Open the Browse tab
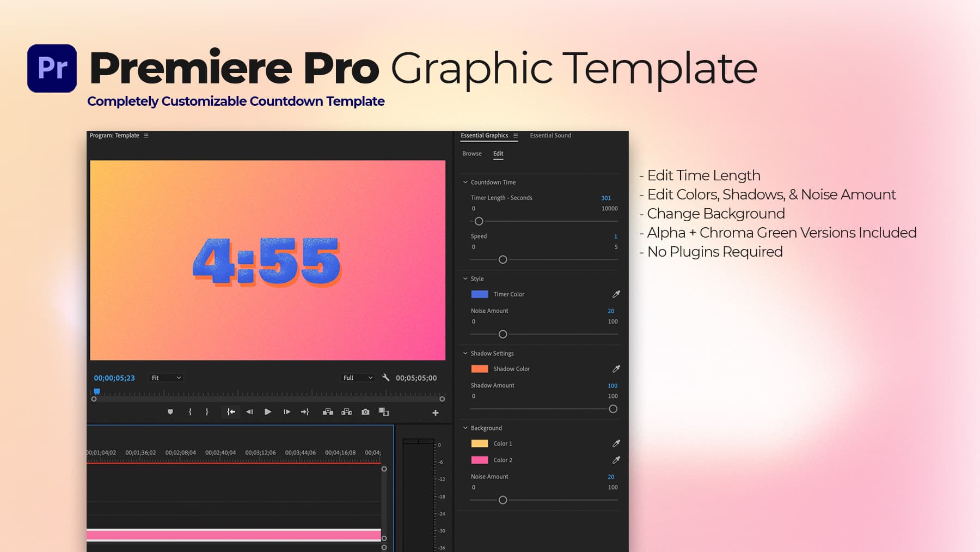Screen dimensions: 980x552 (x=472, y=154)
